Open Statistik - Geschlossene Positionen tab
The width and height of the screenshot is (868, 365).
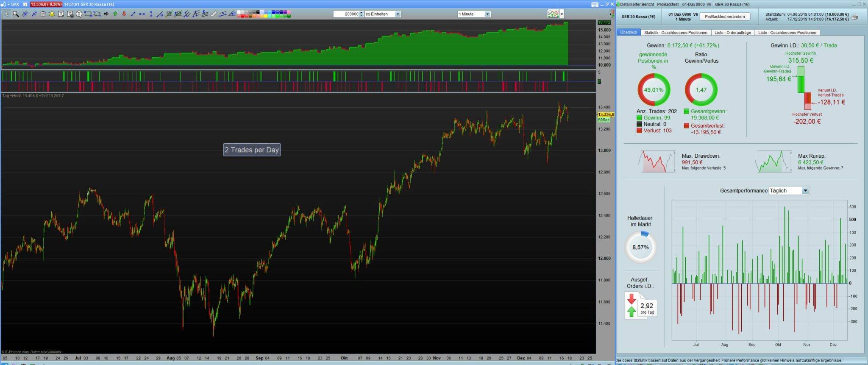676,33
